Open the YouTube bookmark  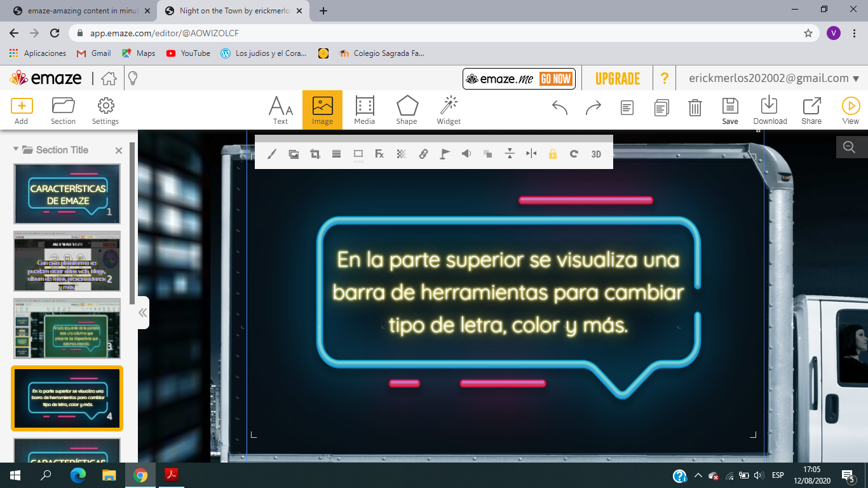coord(188,53)
